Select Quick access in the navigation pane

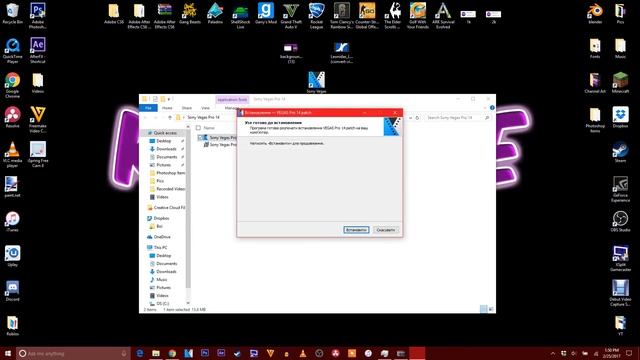pyautogui.click(x=165, y=133)
